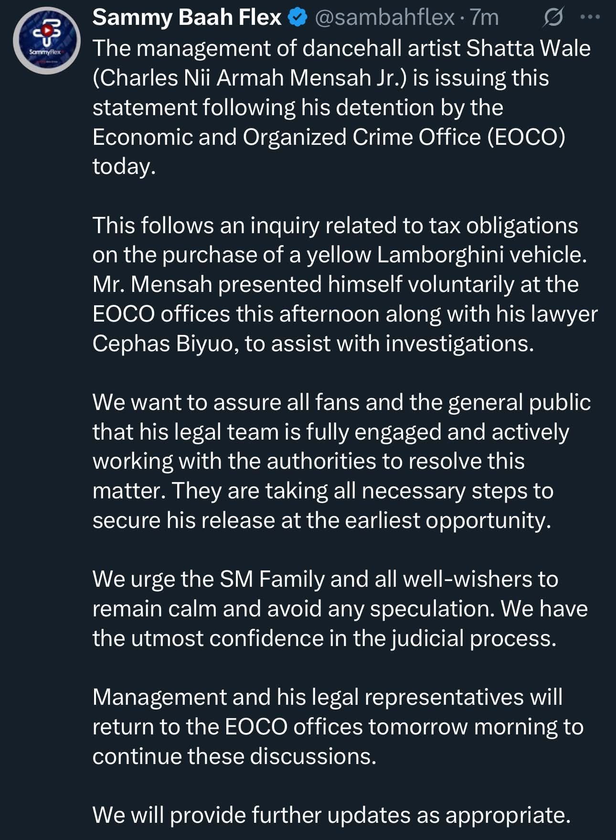Click the words yellow Lamborghini vehicle
Image resolution: width=616 pixels, height=840 pixels.
446,255
